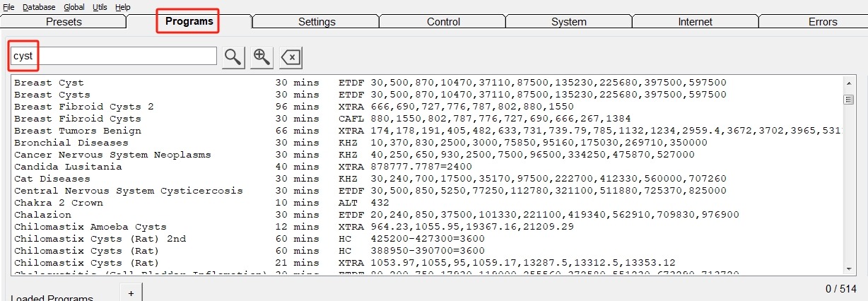Screen dimensions: 868x301
Task: Select the Chakra 2 Crown program
Action: tap(59, 203)
